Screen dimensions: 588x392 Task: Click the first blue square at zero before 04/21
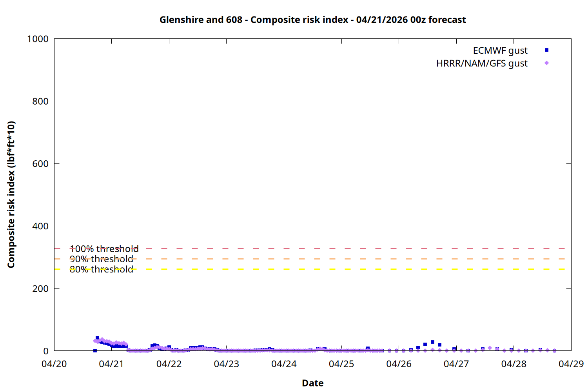(x=95, y=351)
